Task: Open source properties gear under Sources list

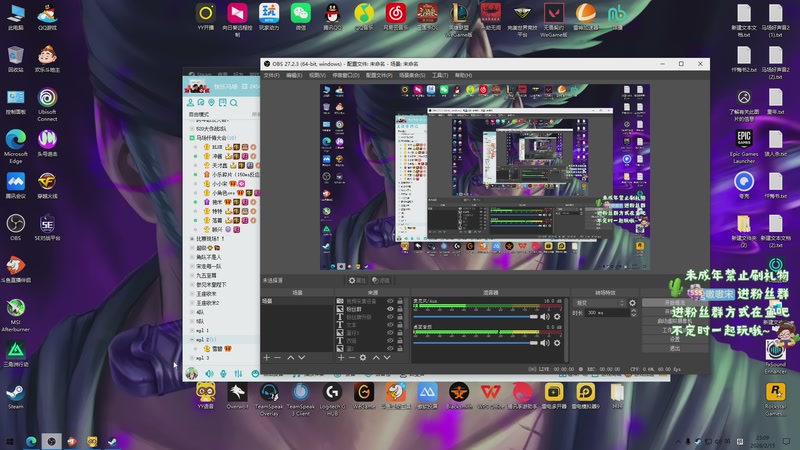Action: click(x=363, y=358)
